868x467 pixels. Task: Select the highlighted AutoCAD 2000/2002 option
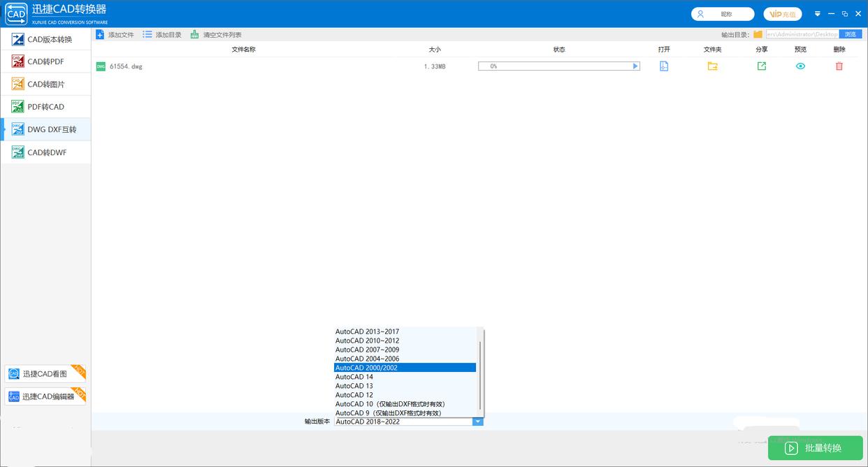pyautogui.click(x=405, y=368)
